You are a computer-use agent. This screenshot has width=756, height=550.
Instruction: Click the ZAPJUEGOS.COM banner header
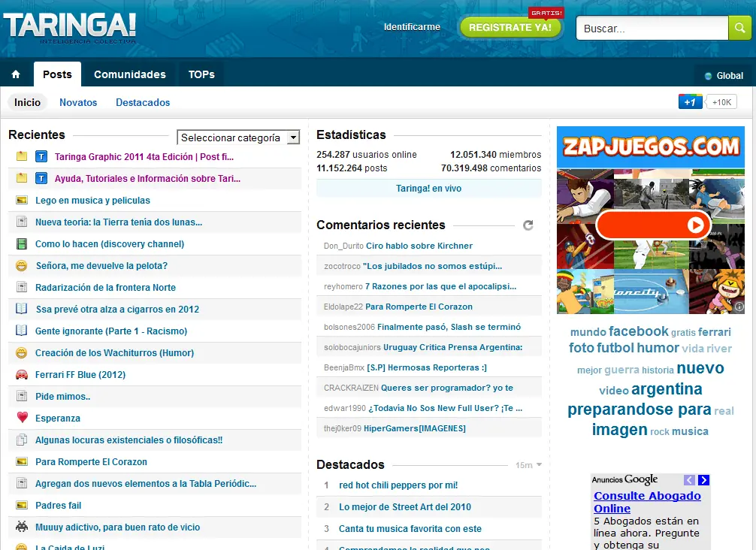(x=651, y=147)
